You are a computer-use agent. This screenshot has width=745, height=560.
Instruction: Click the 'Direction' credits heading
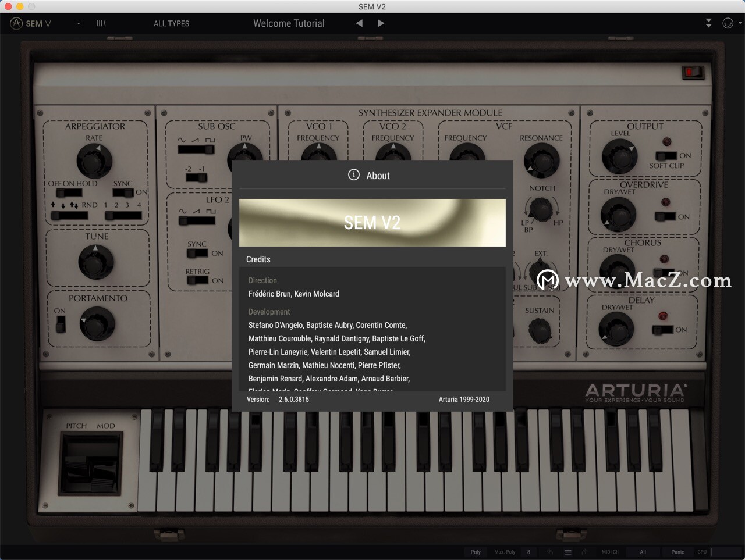click(262, 281)
